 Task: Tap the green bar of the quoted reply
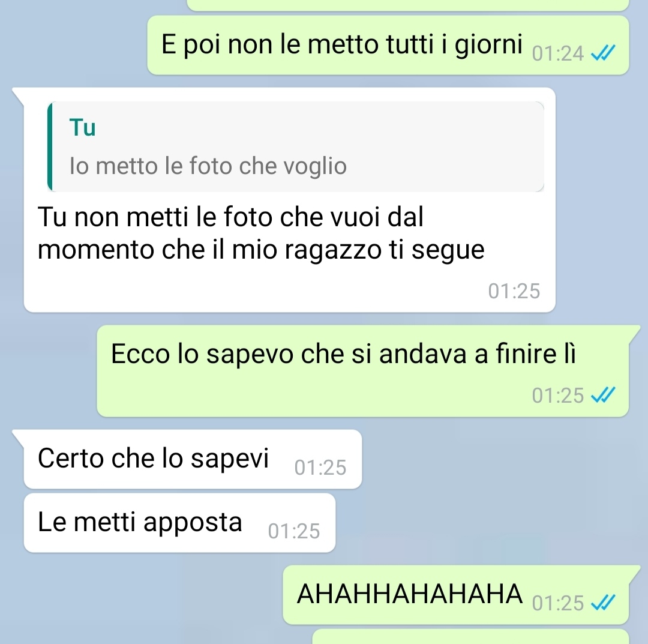click(50, 146)
